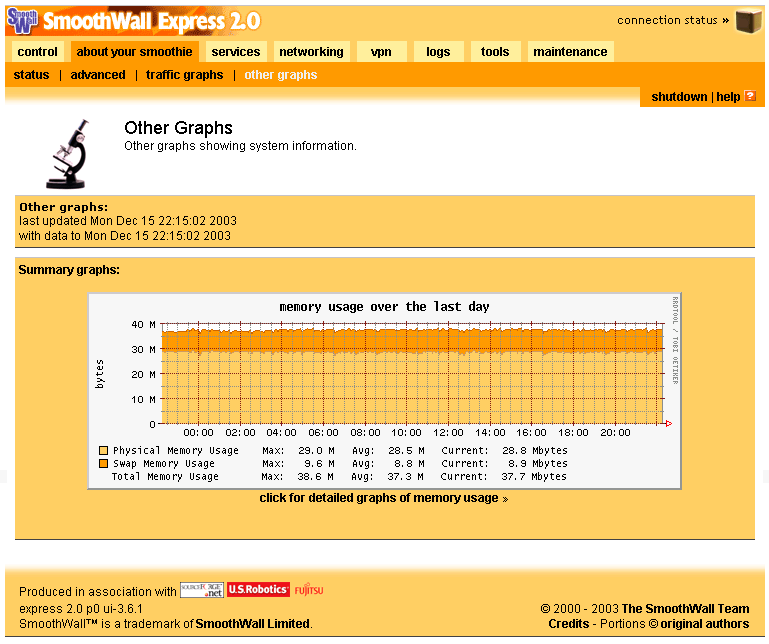Open the advanced subpage
The image size is (769, 644).
[98, 75]
